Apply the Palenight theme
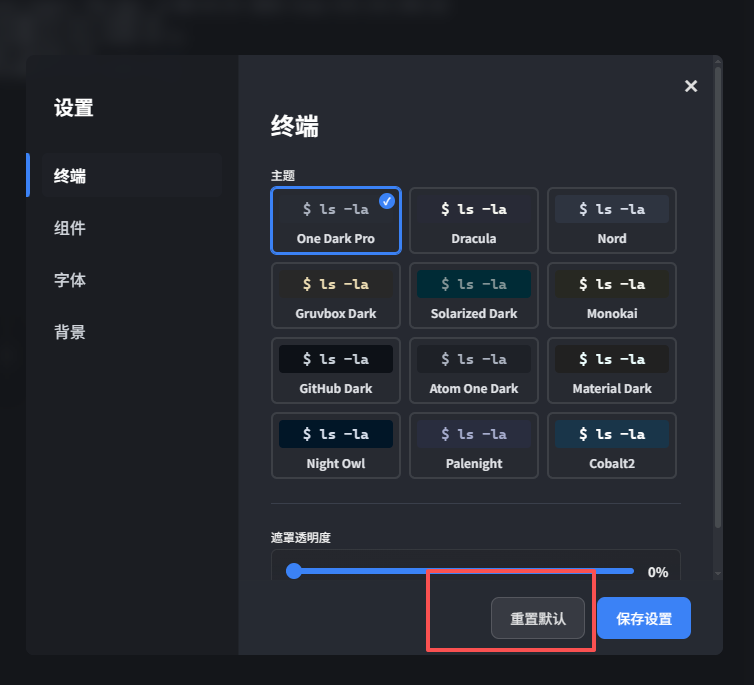Image resolution: width=754 pixels, height=685 pixels. pos(474,445)
